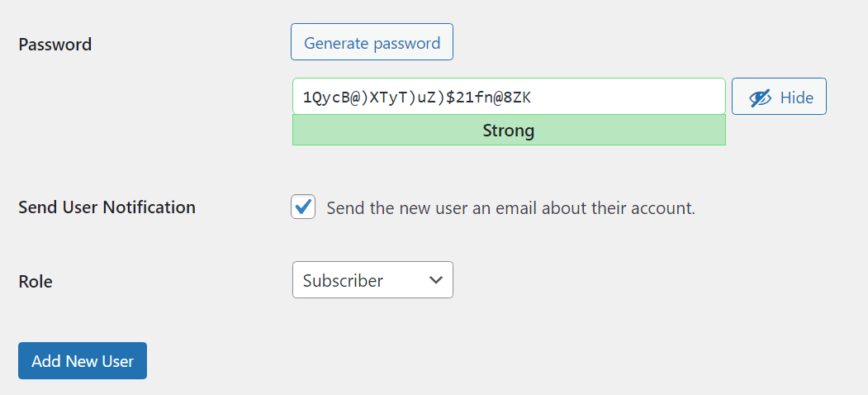Click the blue checkmark icon
This screenshot has width=868, height=395.
pos(303,207)
